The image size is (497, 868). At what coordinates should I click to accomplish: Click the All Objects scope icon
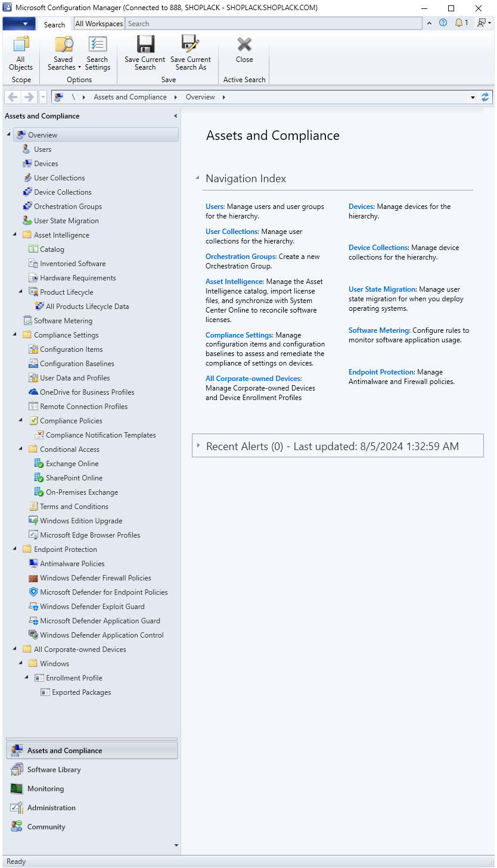(21, 54)
